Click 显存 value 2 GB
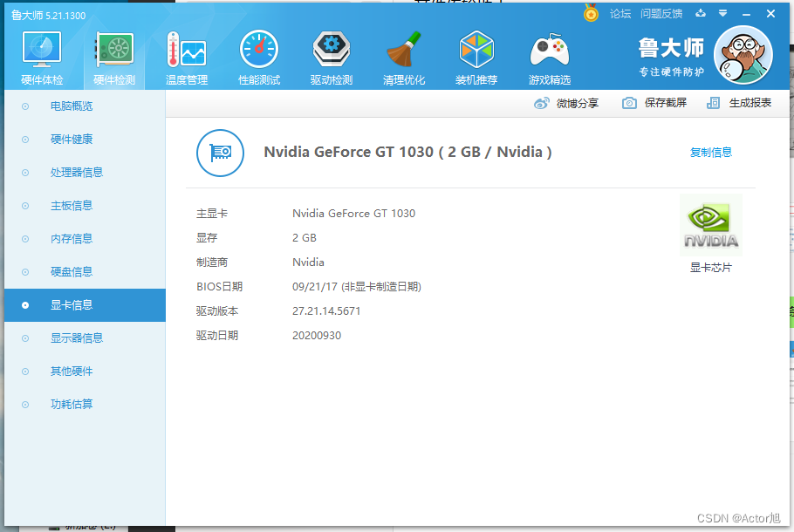This screenshot has height=532, width=794. [x=305, y=238]
